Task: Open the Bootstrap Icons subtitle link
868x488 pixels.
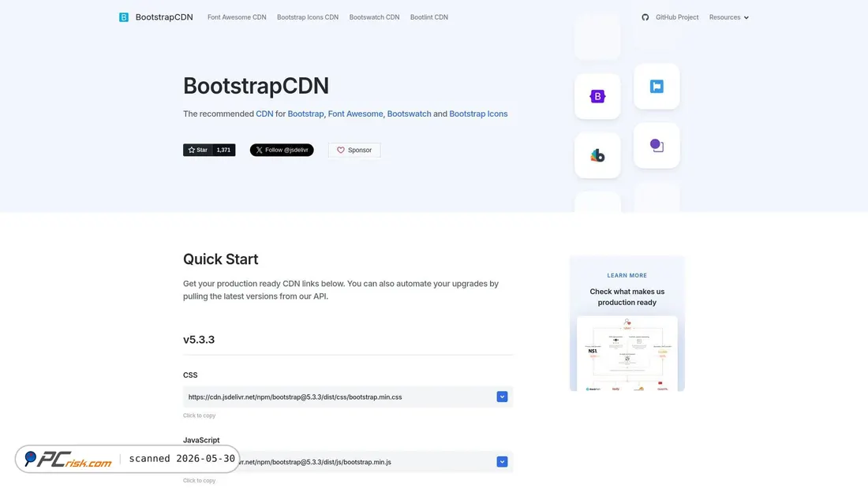Action: pos(478,114)
